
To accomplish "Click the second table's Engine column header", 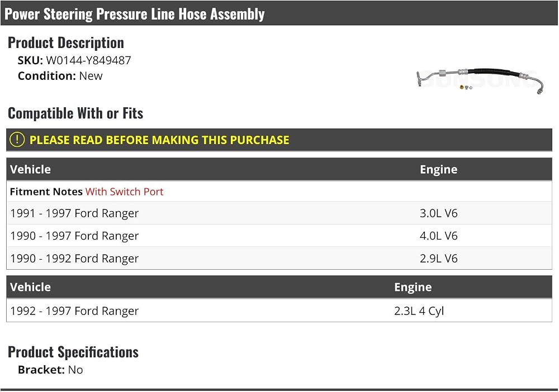I will pyautogui.click(x=413, y=288).
